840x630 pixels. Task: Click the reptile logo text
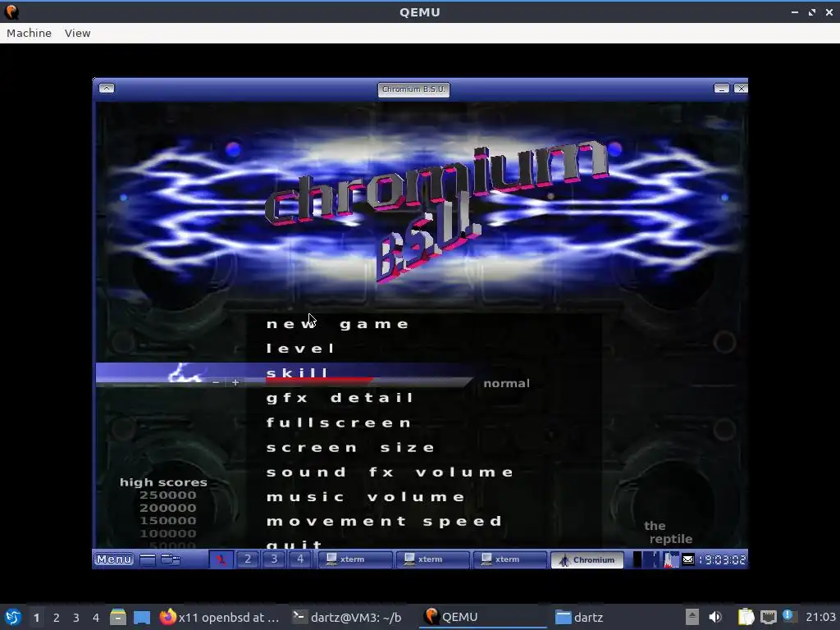pyautogui.click(x=668, y=532)
